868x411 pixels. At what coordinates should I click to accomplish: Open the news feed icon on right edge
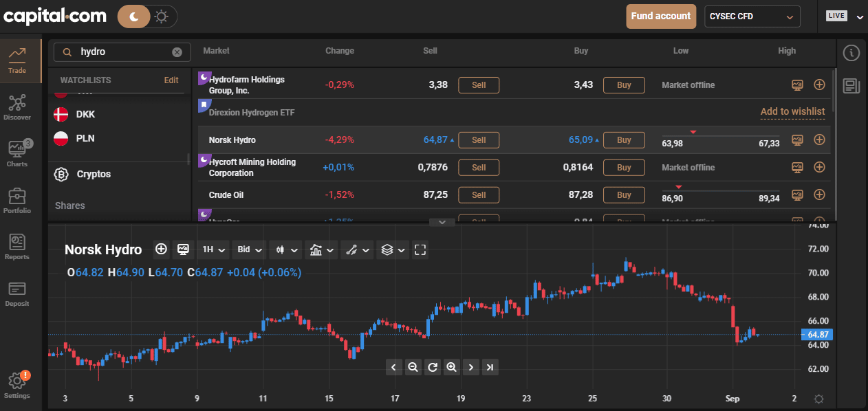(x=851, y=85)
